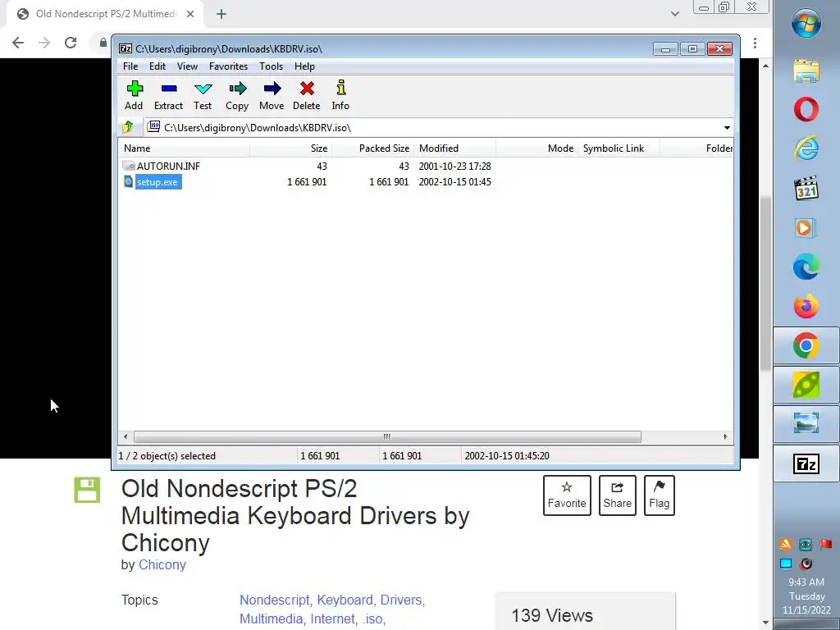Open the Multimedia topic link

pos(271,619)
